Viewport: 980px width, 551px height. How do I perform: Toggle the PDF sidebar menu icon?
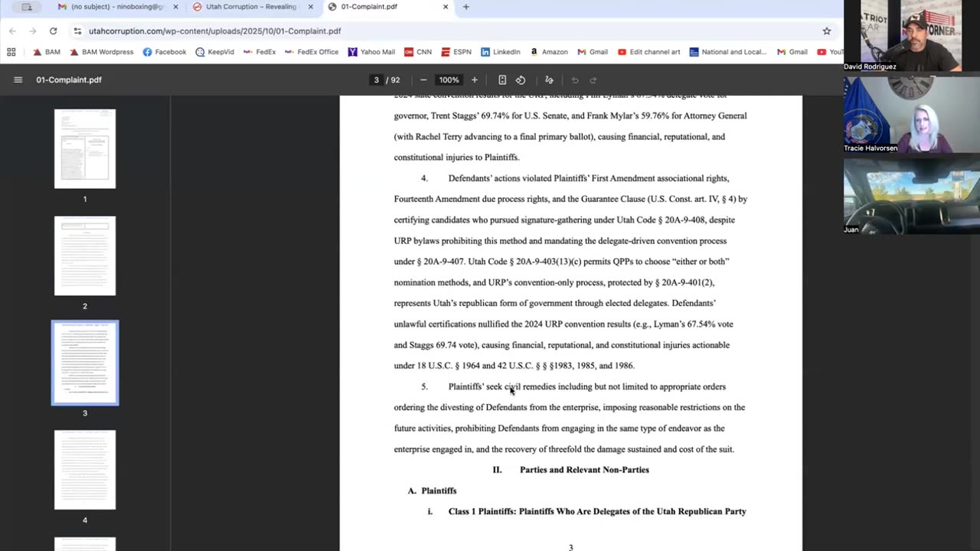click(18, 80)
